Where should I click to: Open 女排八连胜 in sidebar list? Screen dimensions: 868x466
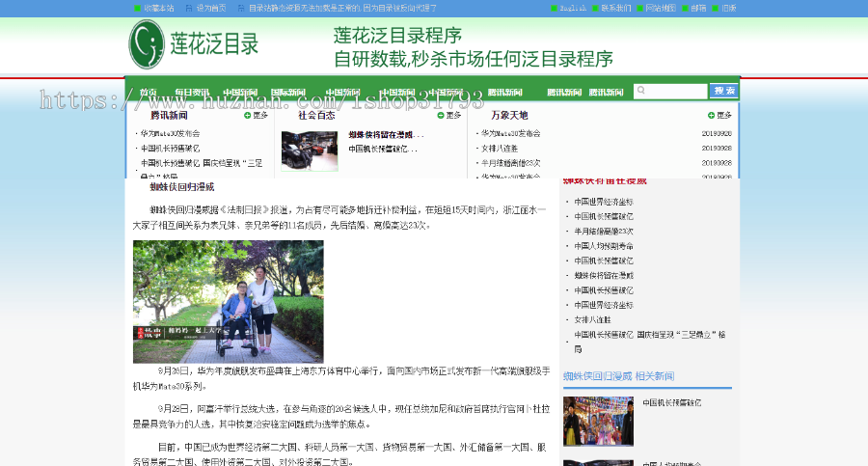(x=592, y=319)
